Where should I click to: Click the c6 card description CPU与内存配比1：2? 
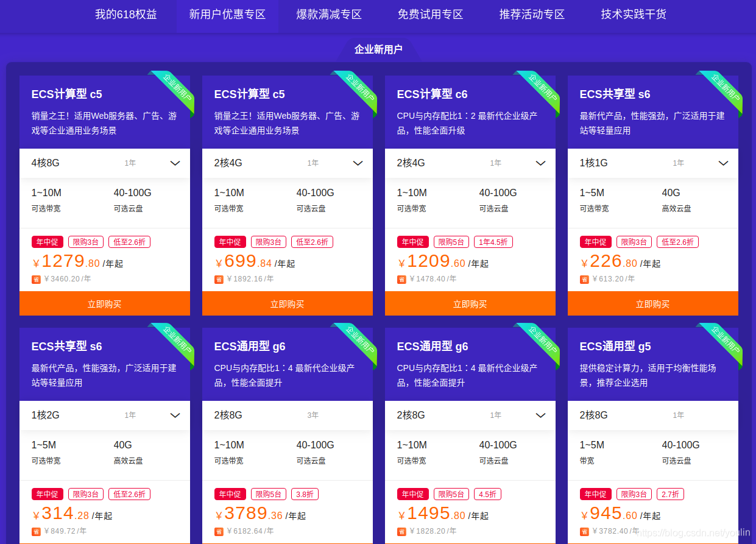click(x=467, y=123)
